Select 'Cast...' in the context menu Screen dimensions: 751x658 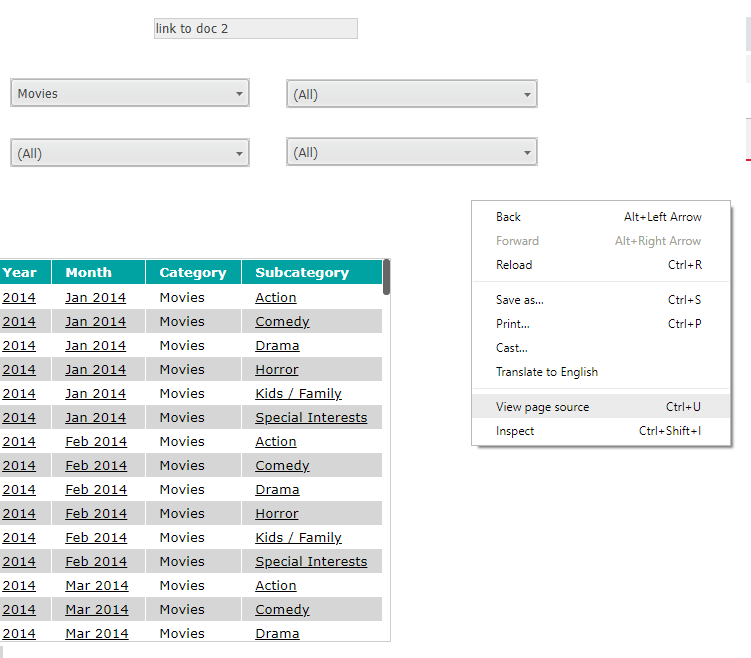tap(512, 348)
